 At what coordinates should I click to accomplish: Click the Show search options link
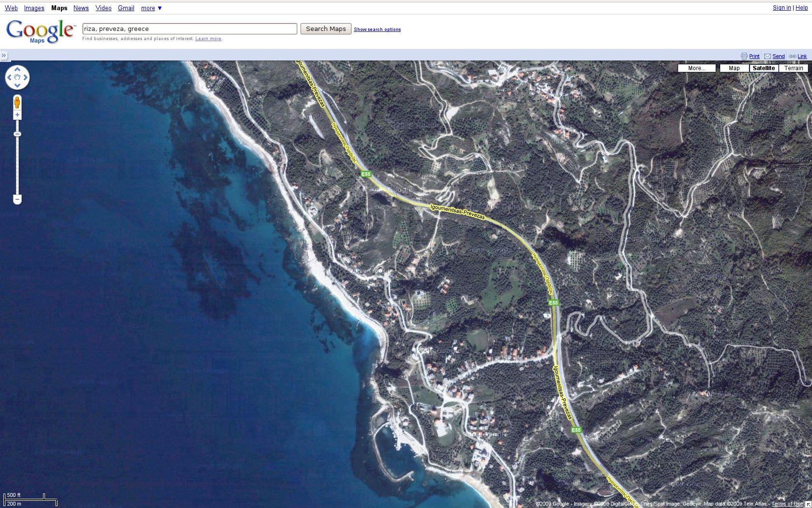coord(377,30)
